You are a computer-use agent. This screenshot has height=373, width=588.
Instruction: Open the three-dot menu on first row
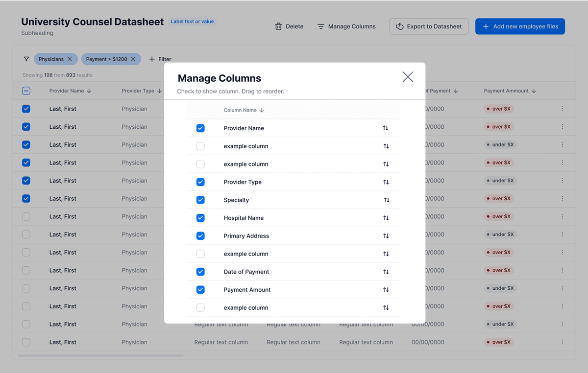coord(562,109)
